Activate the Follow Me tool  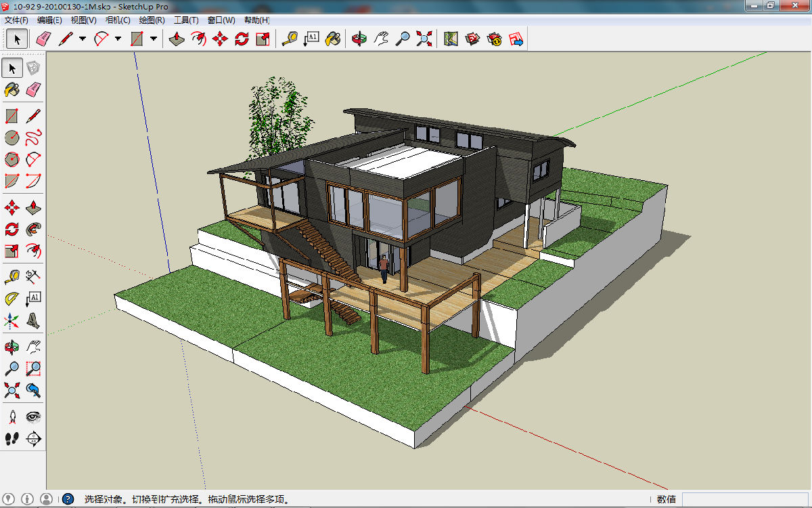tap(33, 229)
